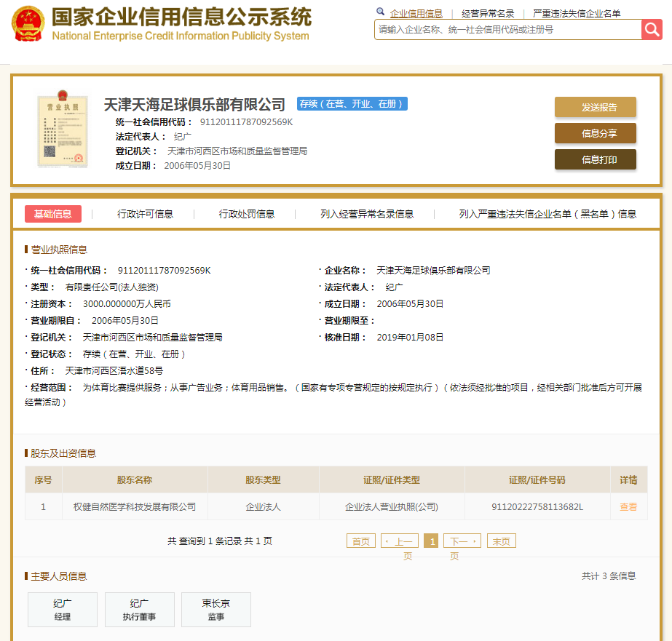Click the header credit code 91120111787092569K

click(246, 122)
